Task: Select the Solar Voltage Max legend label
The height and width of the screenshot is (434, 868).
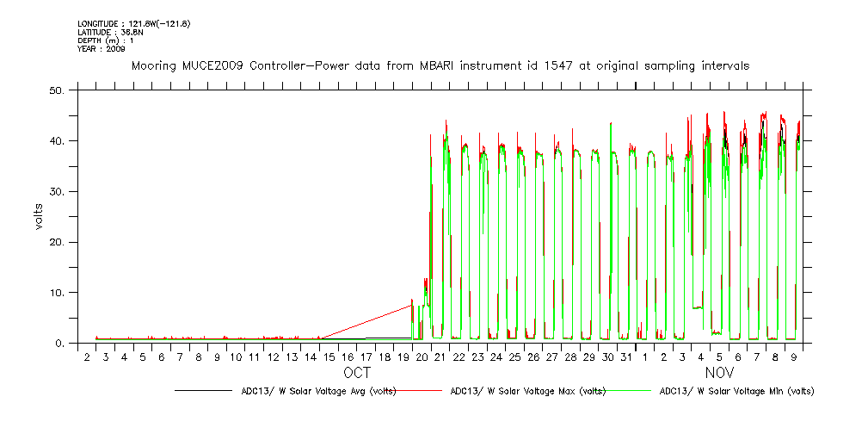Action: (528, 391)
